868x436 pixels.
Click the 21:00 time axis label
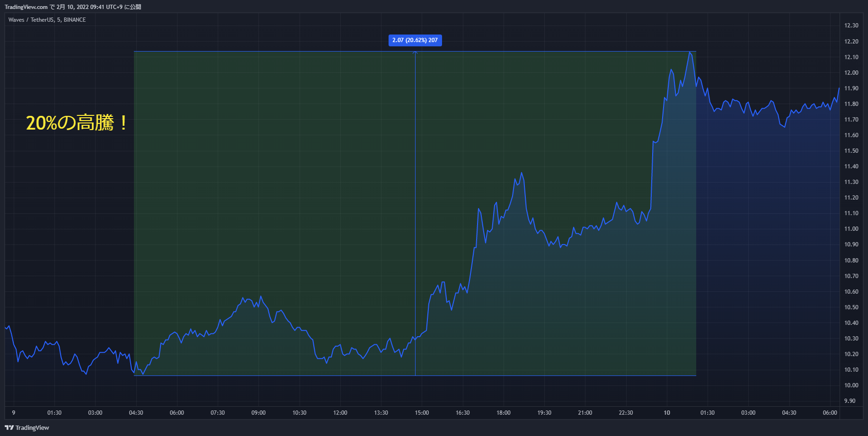tap(585, 413)
